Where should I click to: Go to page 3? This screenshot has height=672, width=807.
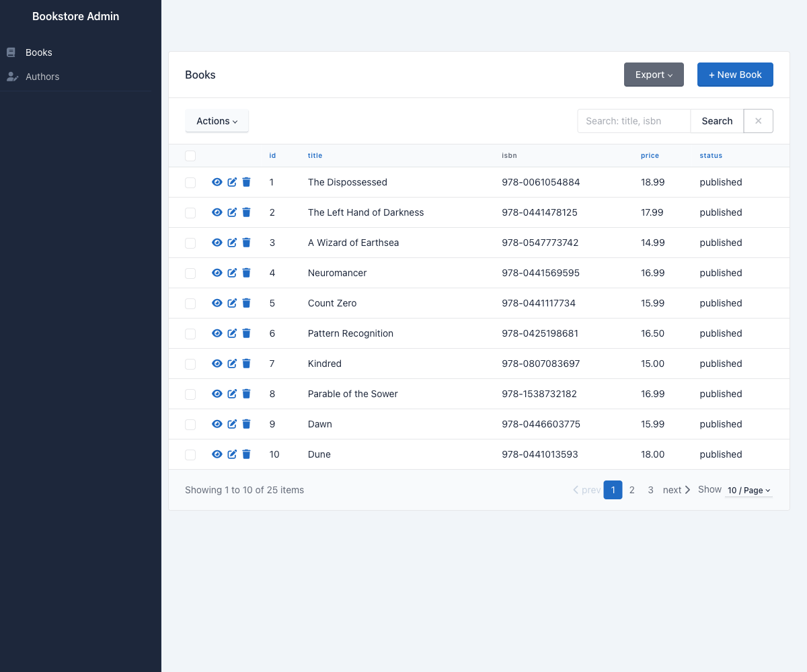pyautogui.click(x=651, y=490)
